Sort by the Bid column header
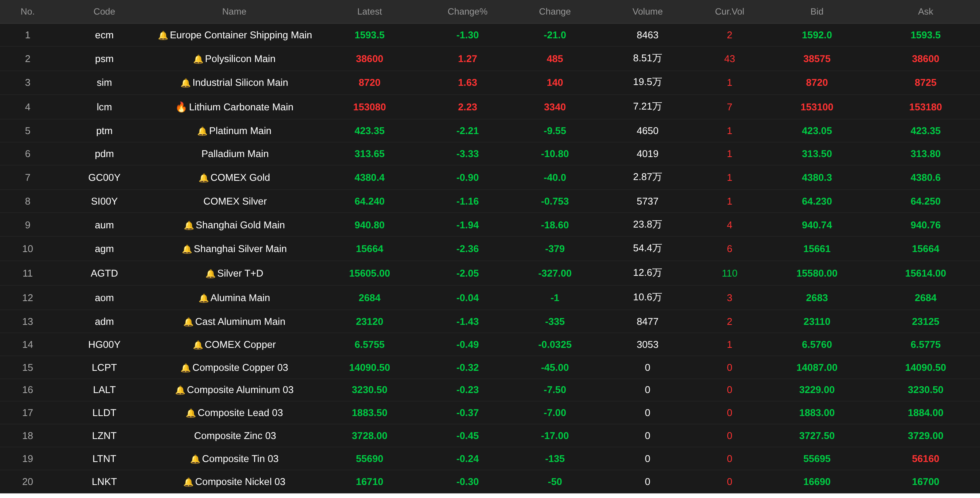 point(817,11)
